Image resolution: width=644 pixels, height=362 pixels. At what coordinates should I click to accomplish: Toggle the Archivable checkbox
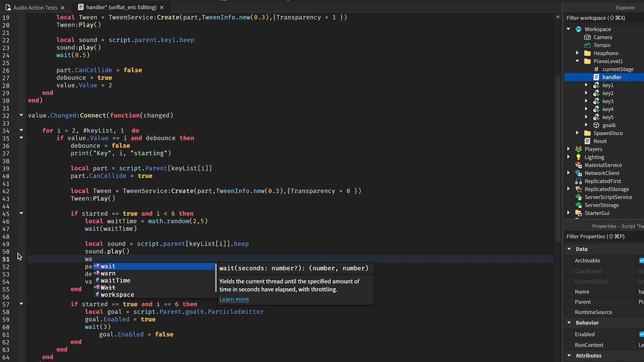641,260
